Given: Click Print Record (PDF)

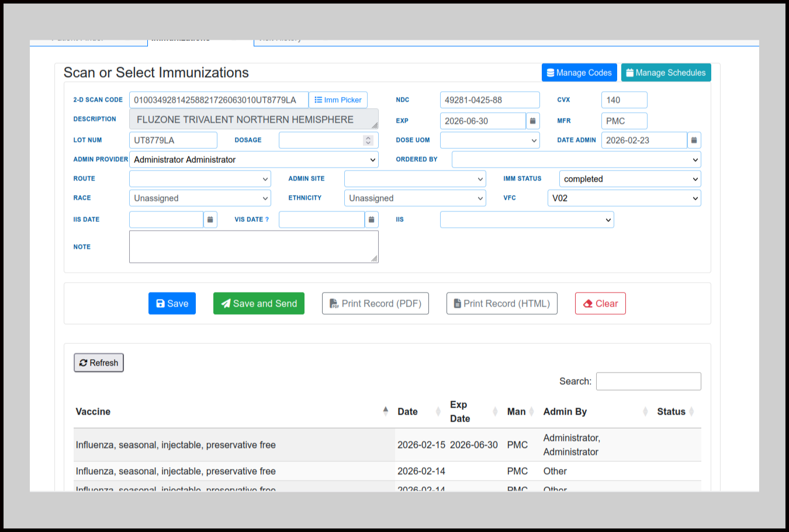Looking at the screenshot, I should [x=375, y=304].
